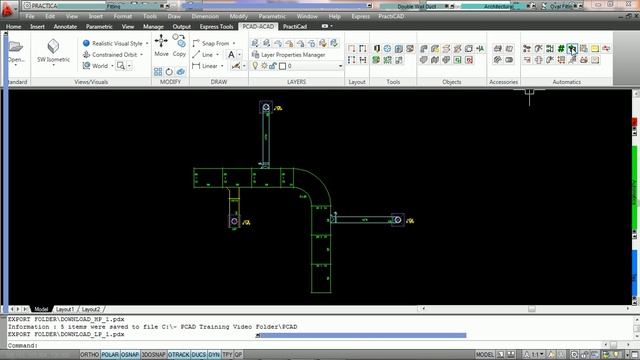Click the horizontal scrollbar below drawing area

pyautogui.click(x=525, y=309)
